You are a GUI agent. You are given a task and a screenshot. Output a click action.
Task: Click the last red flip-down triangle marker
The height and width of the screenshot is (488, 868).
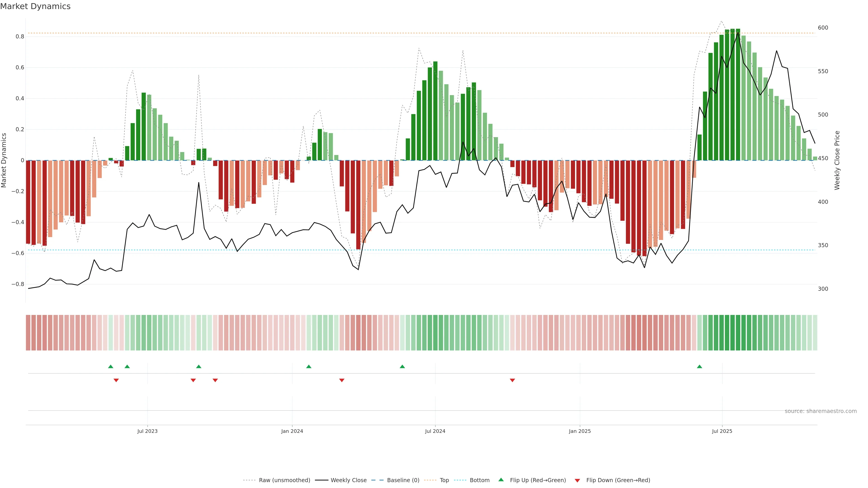click(512, 380)
